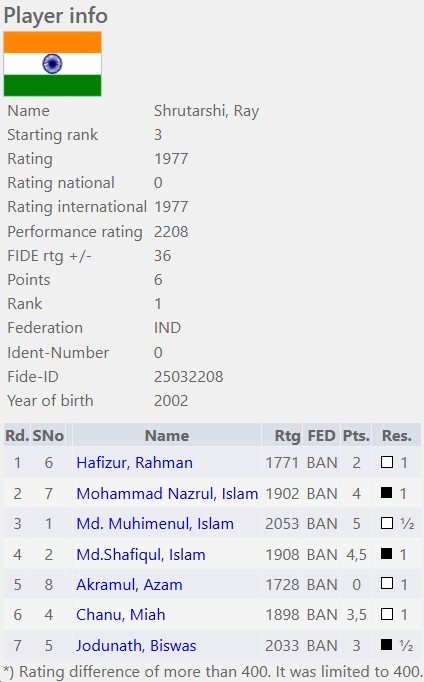Open player link Md. Muhimenul, Islam

155,523
